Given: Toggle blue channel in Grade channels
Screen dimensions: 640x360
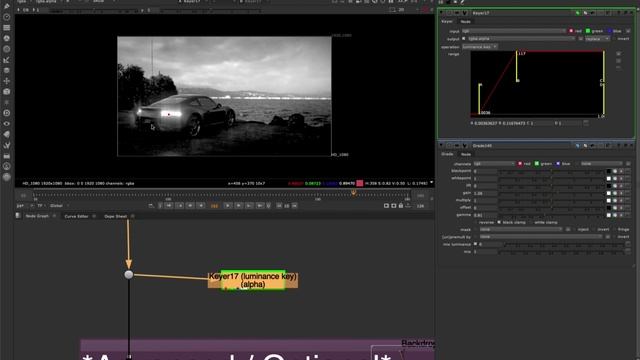Looking at the screenshot, I should 558,164.
